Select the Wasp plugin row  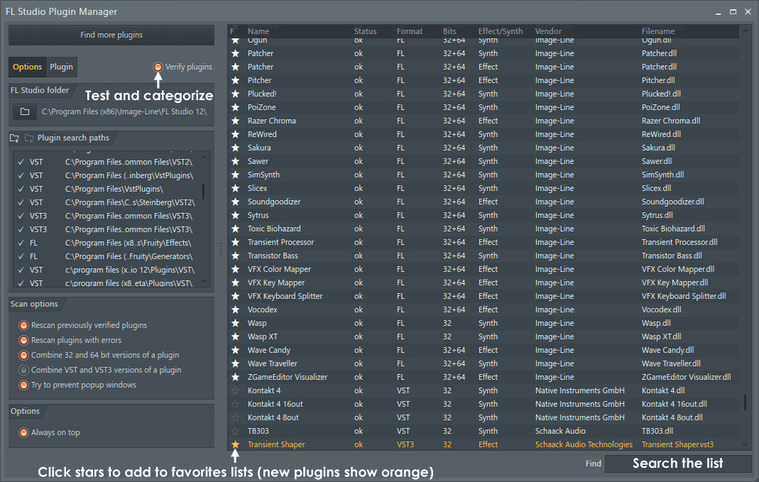(483, 323)
